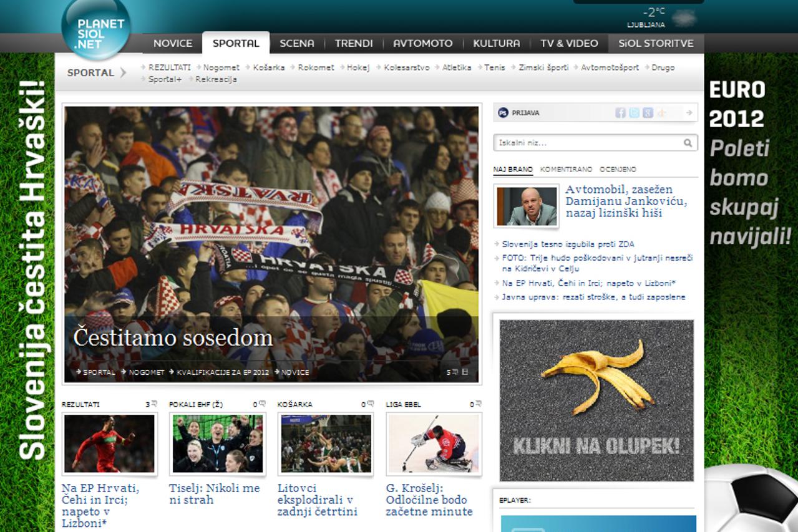The width and height of the screenshot is (798, 532).
Task: Click the Iskalni niz search field
Action: pyautogui.click(x=588, y=143)
